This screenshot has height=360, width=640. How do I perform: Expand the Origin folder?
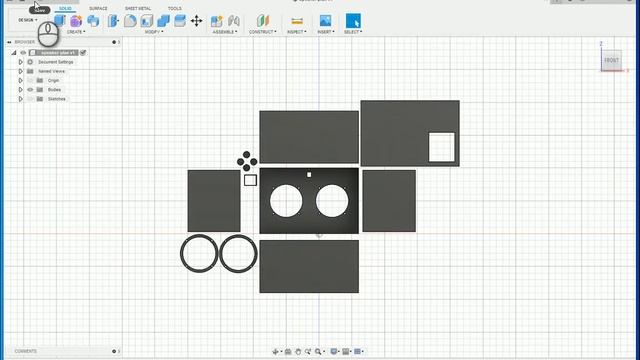tap(20, 80)
